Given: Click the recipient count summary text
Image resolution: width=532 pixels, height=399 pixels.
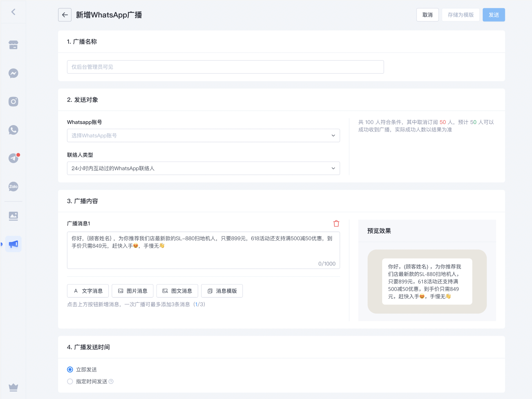Looking at the screenshot, I should point(426,126).
